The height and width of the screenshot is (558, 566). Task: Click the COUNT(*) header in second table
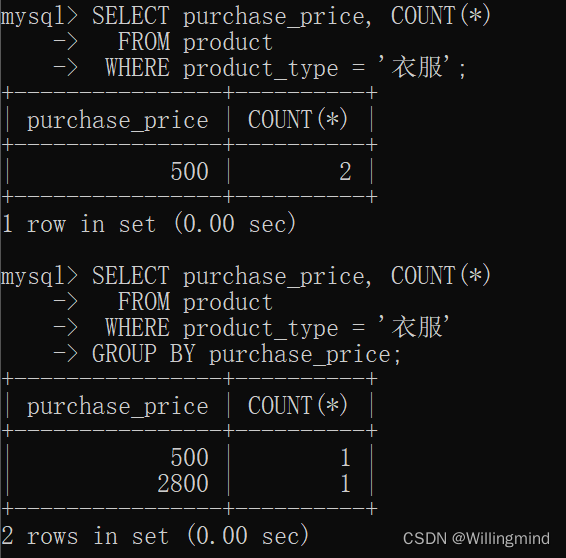pos(298,405)
